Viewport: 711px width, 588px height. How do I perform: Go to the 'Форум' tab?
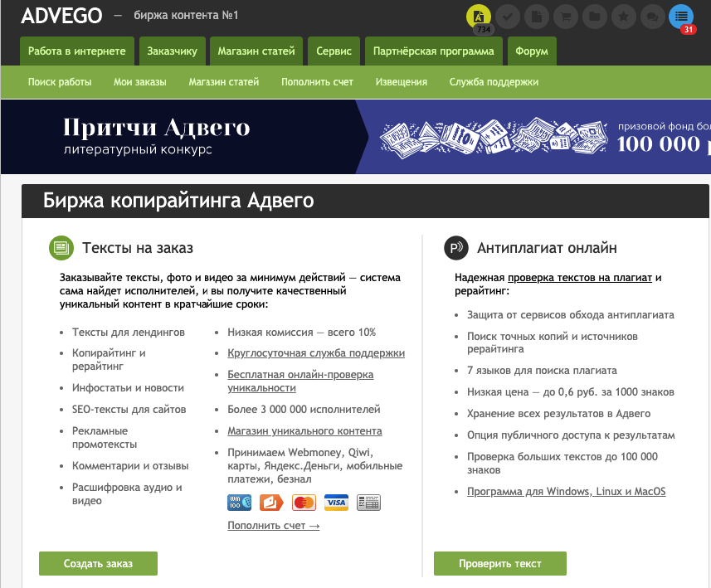coord(532,51)
